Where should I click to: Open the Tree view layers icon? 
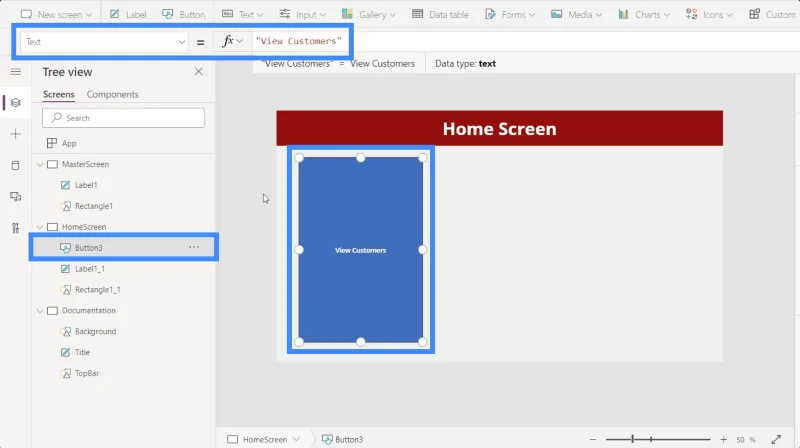point(16,103)
